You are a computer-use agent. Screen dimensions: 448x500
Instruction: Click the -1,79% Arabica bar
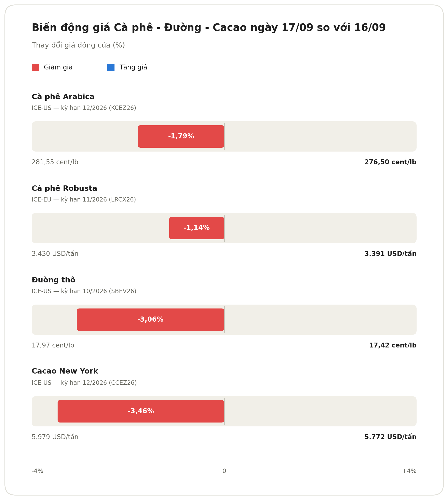tap(181, 136)
